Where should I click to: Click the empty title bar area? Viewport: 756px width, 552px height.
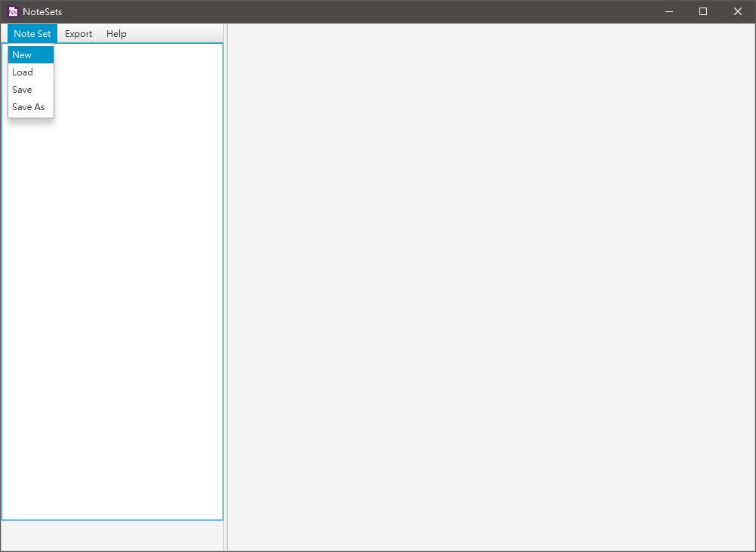(377, 11)
